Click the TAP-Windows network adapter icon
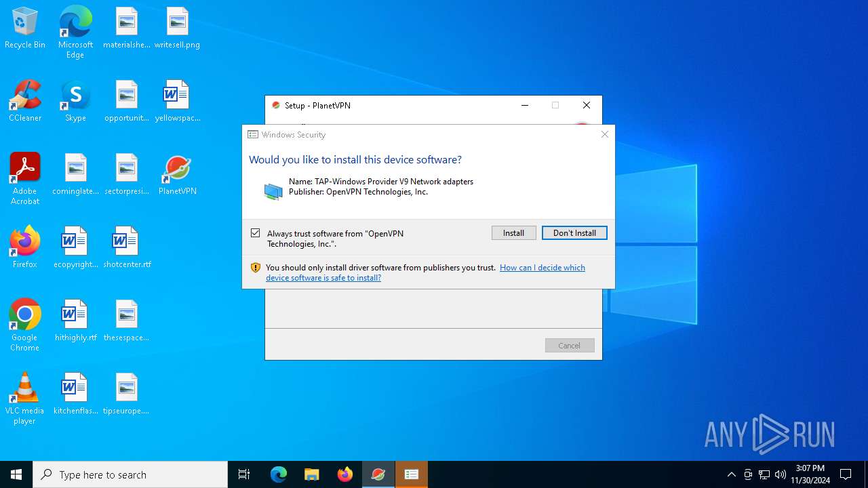 tap(273, 191)
